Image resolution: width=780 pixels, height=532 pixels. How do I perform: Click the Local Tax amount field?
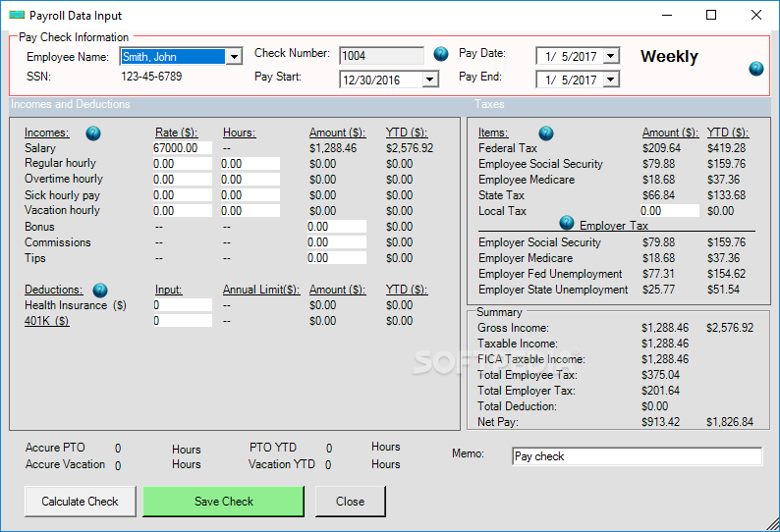coord(670,211)
